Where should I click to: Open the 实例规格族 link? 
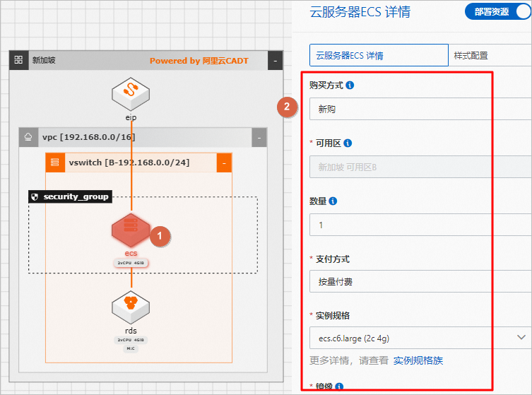(x=418, y=360)
